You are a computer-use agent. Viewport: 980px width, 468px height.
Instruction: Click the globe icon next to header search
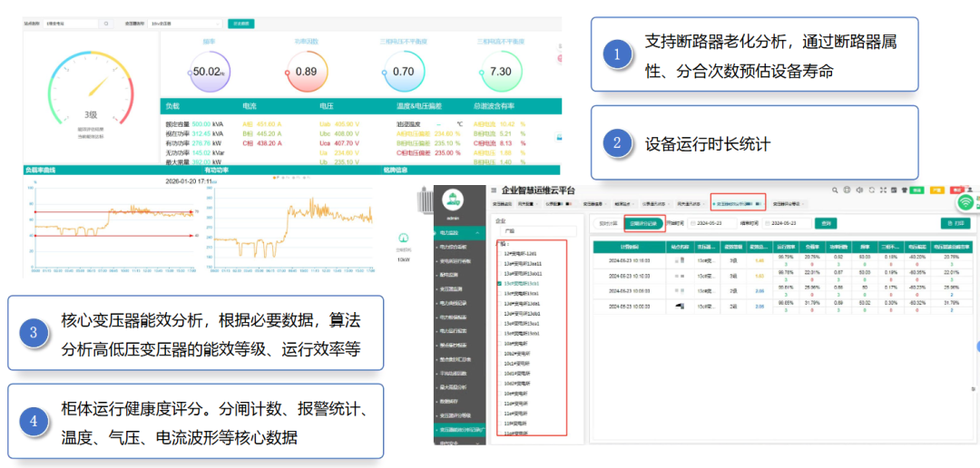[x=847, y=190]
